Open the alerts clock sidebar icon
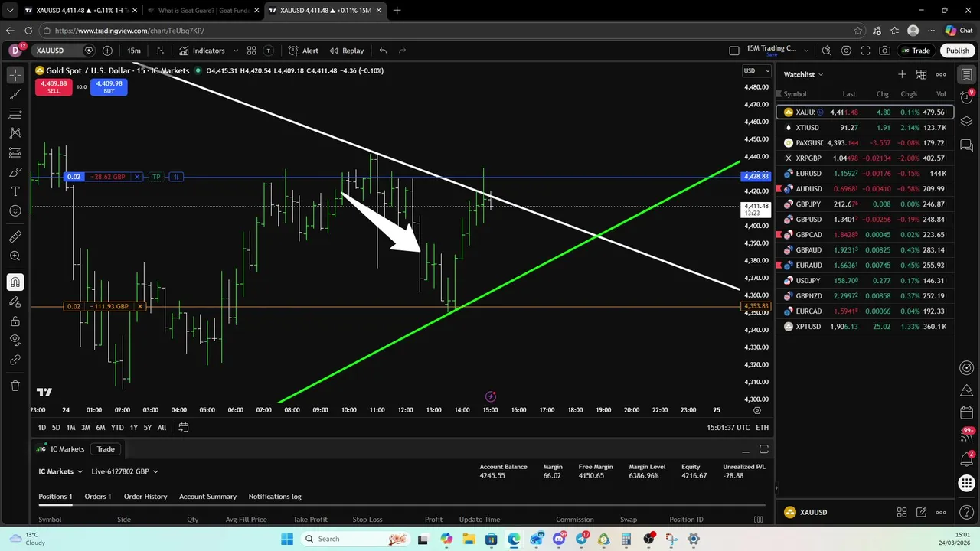The image size is (980, 551). point(967,98)
